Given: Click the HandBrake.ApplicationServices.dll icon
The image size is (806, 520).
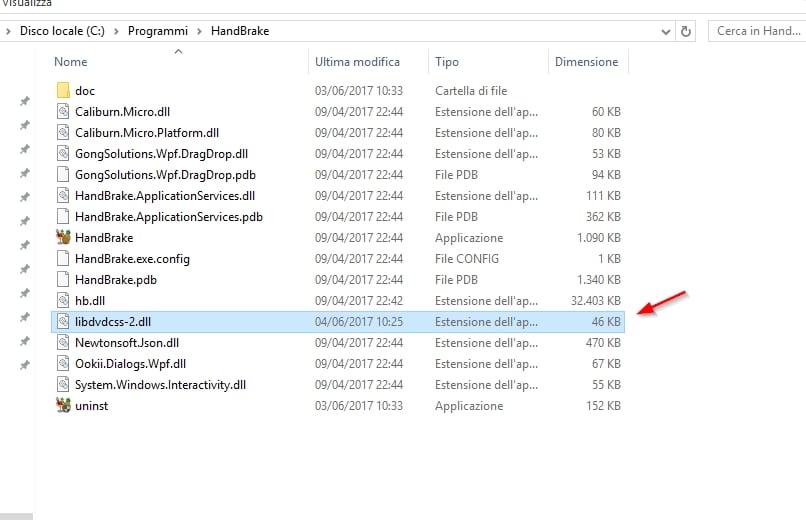Looking at the screenshot, I should [x=63, y=196].
